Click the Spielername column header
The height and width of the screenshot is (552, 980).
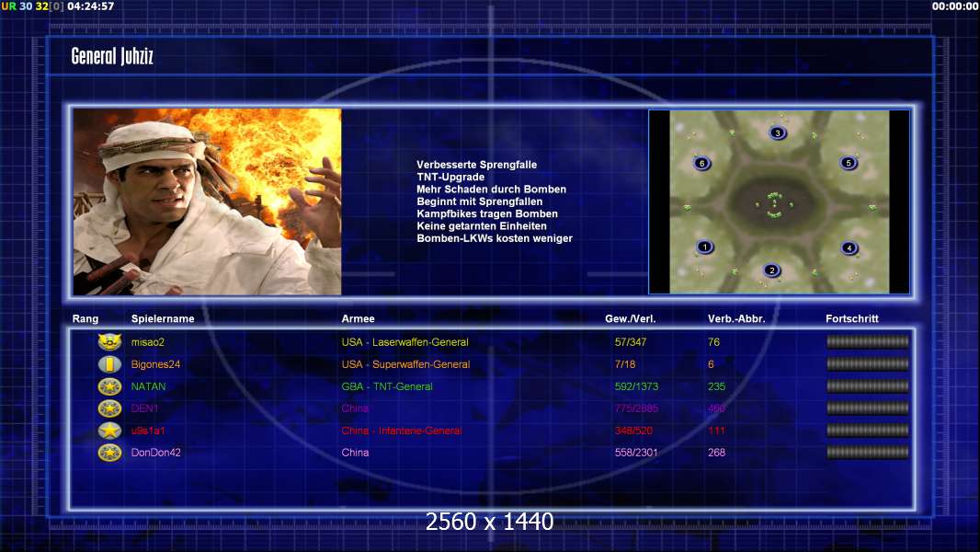tap(163, 319)
